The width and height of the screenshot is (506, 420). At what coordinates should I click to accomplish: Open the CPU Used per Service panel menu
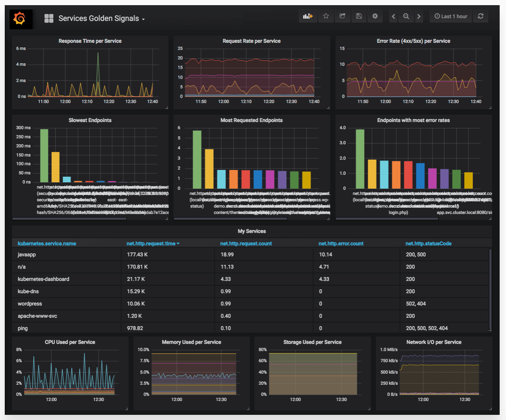pyautogui.click(x=70, y=342)
